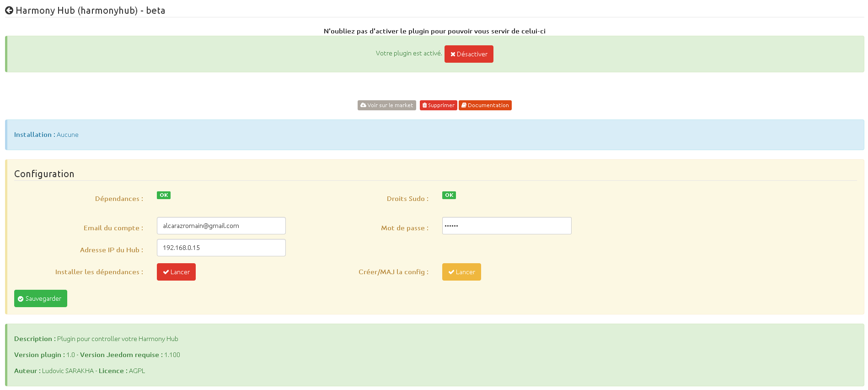Click the AGPL licence text
Screen dimensions: 868x390
tap(137, 371)
